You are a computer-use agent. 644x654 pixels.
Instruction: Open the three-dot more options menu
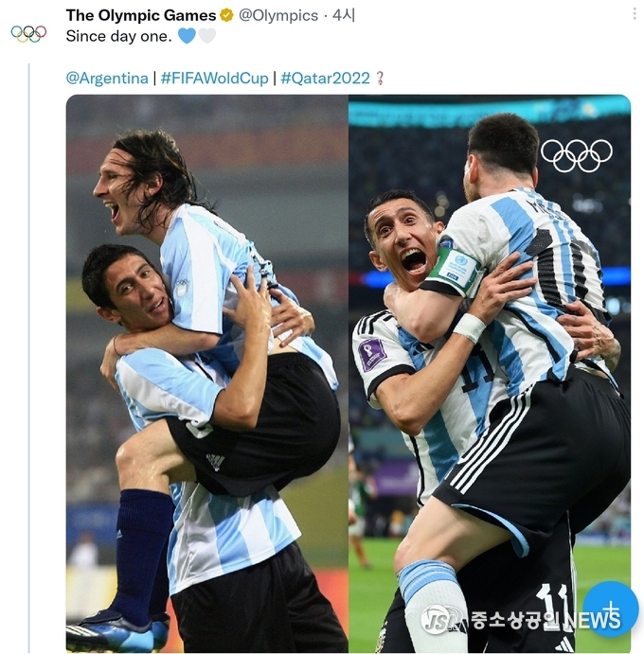(635, 14)
